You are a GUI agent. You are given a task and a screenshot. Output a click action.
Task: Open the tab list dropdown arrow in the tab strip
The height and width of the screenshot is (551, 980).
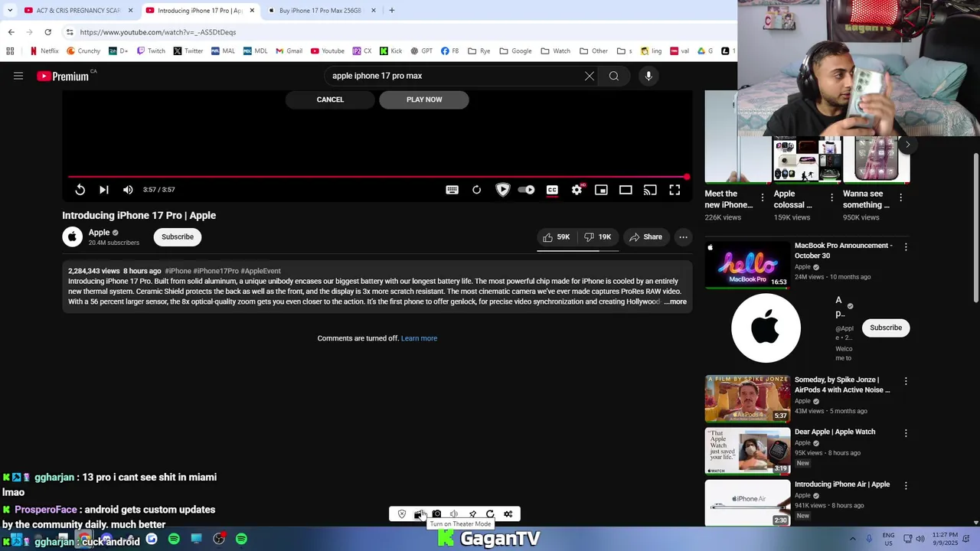(x=9, y=11)
